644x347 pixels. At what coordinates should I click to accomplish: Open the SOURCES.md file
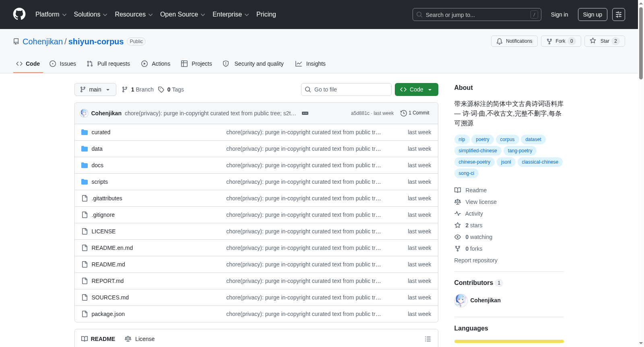[110, 297]
